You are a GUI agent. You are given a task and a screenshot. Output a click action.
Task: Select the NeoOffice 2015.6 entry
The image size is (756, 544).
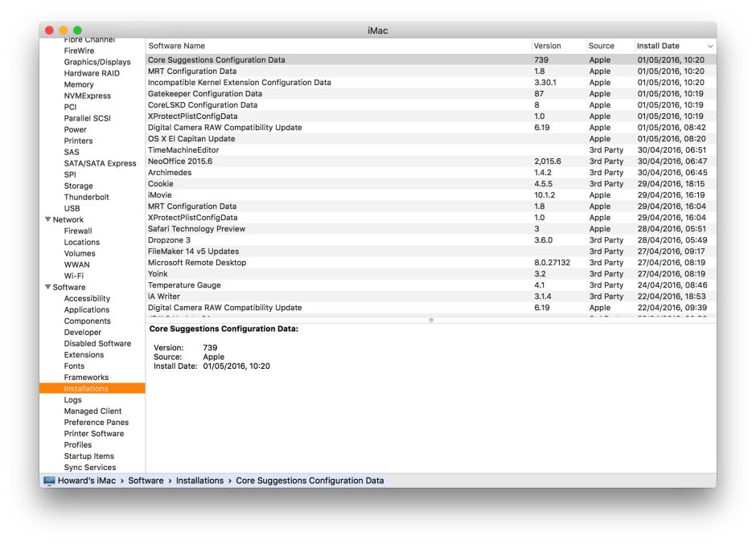pyautogui.click(x=179, y=162)
